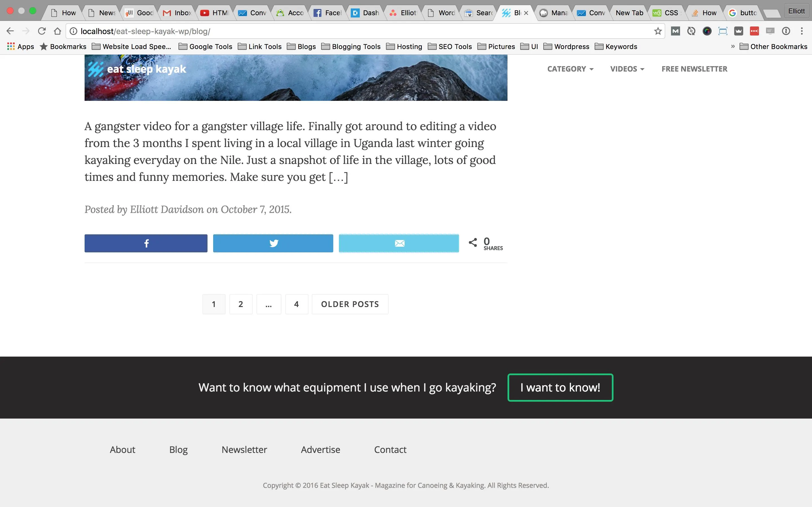Bookmark page with star icon
This screenshot has width=812, height=507.
(x=658, y=31)
